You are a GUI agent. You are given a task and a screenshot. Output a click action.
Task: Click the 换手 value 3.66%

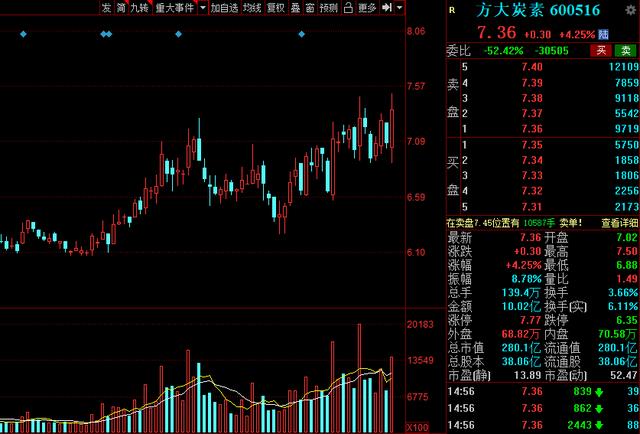coord(623,293)
